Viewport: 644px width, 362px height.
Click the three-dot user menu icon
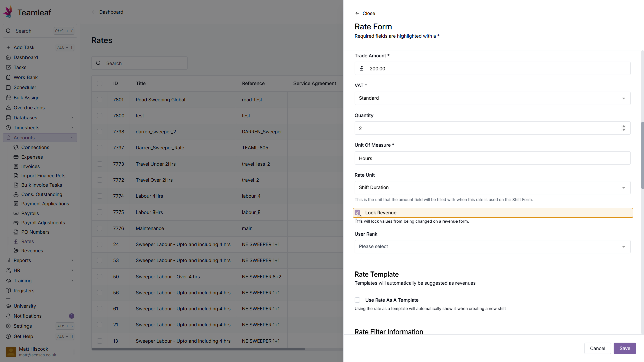[74, 352]
